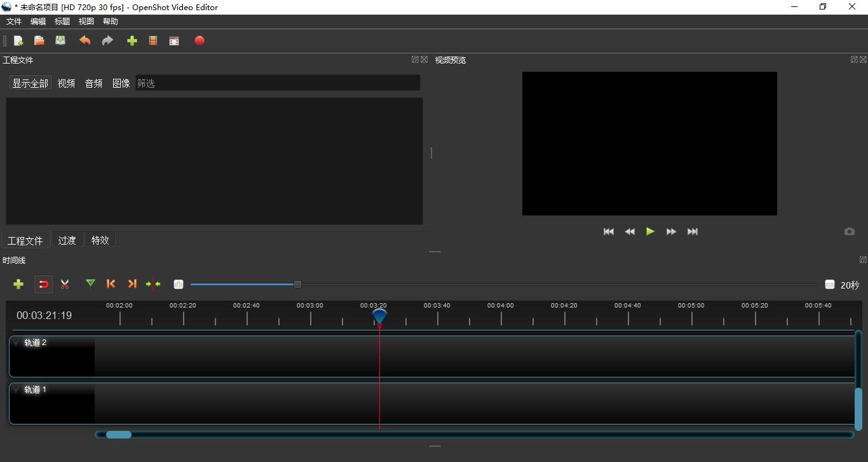Select the 显示全部 filter button
868x462 pixels.
(30, 83)
